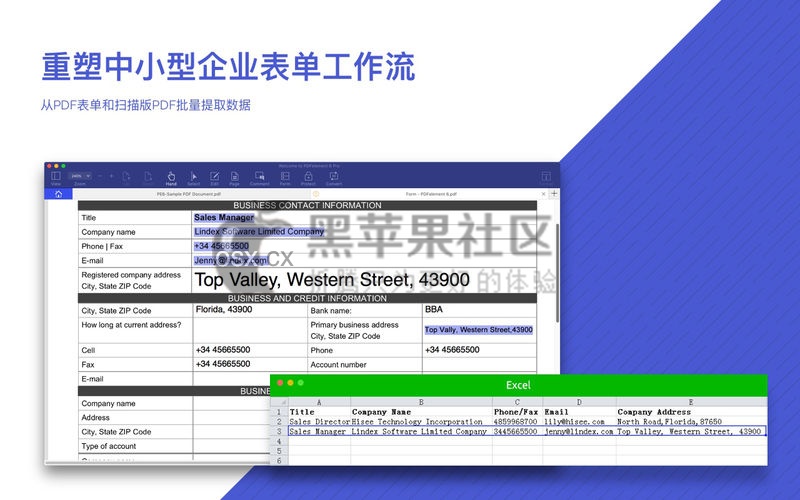The height and width of the screenshot is (500, 800).
Task: Select Excel column E header
Action: click(x=691, y=402)
